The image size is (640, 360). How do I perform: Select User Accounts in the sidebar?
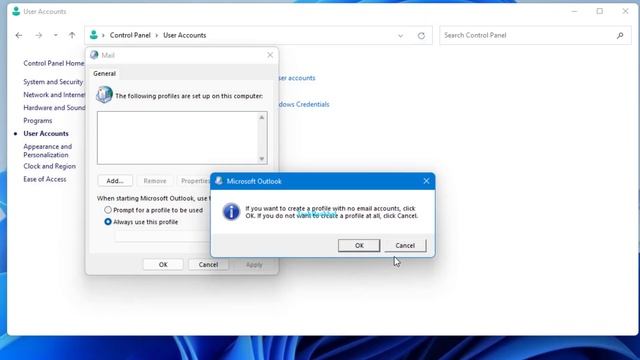tap(46, 133)
